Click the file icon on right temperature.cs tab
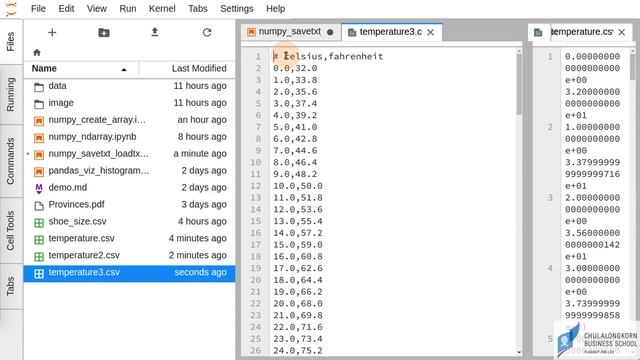Viewport: 640px width, 360px height. tap(538, 32)
